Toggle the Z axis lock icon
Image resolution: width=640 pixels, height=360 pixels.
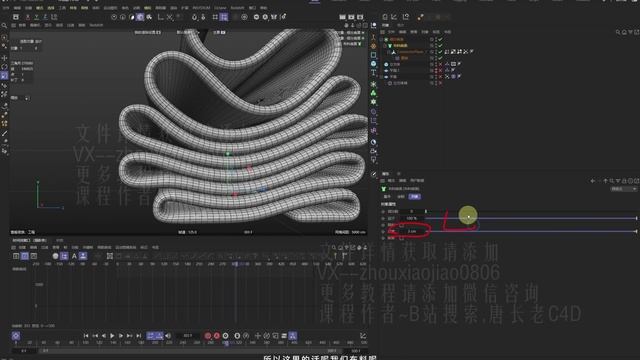(45, 17)
